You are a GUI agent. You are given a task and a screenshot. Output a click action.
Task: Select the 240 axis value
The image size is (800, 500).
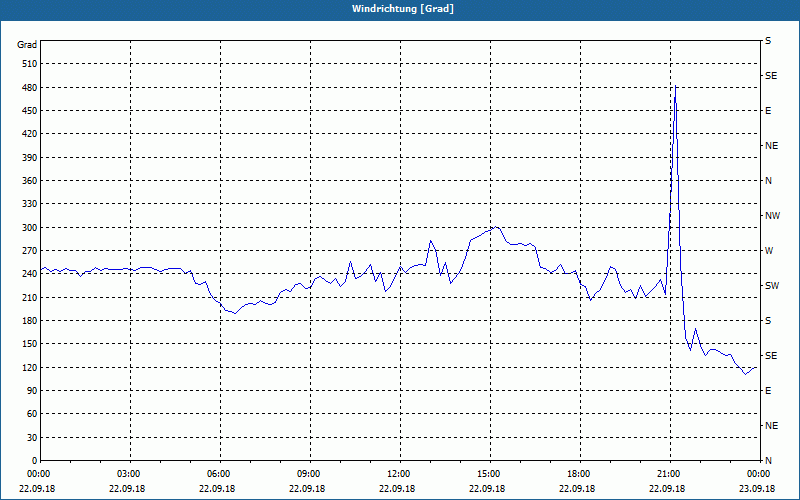tap(30, 274)
